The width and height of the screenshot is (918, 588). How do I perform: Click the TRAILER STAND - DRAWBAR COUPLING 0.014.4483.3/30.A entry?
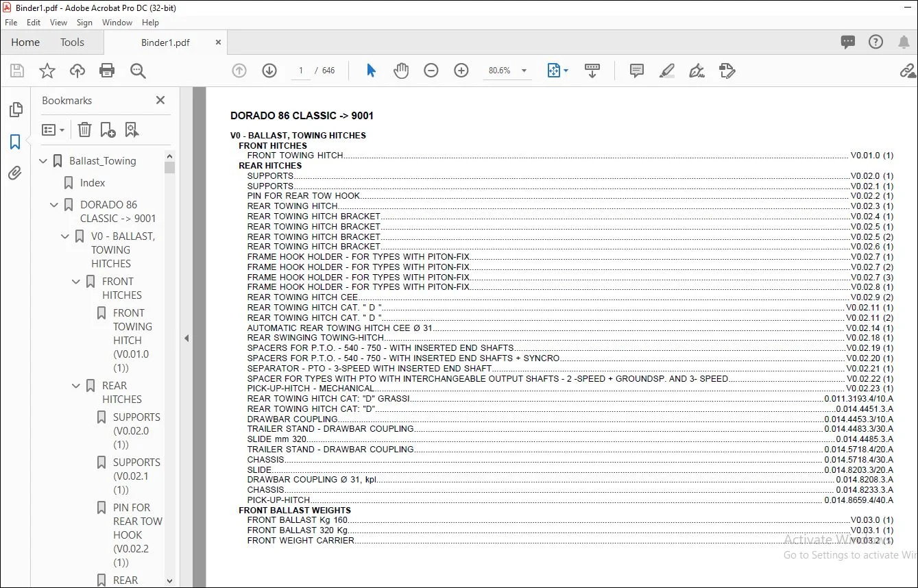pyautogui.click(x=570, y=429)
